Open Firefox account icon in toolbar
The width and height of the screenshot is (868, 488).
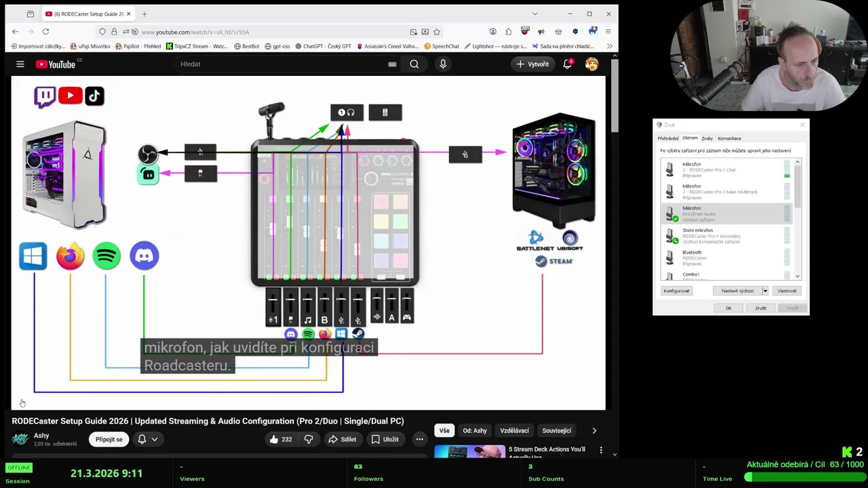(492, 32)
